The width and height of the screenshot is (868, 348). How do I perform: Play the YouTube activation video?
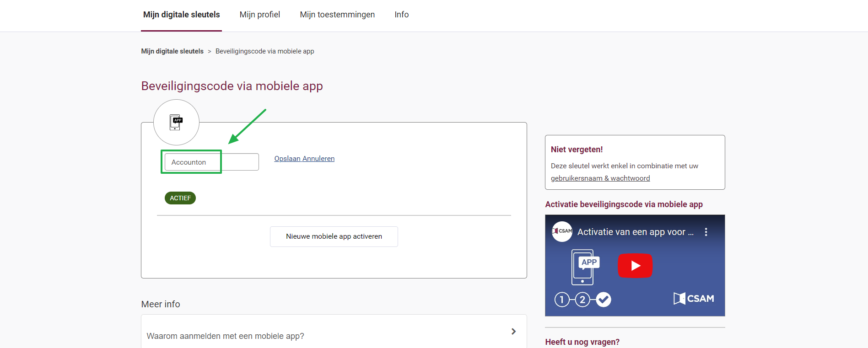(x=635, y=265)
